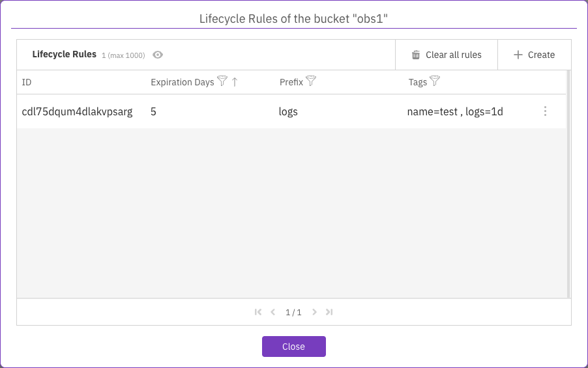
Task: Click the tags cell name=test , logs=1d
Action: point(455,111)
